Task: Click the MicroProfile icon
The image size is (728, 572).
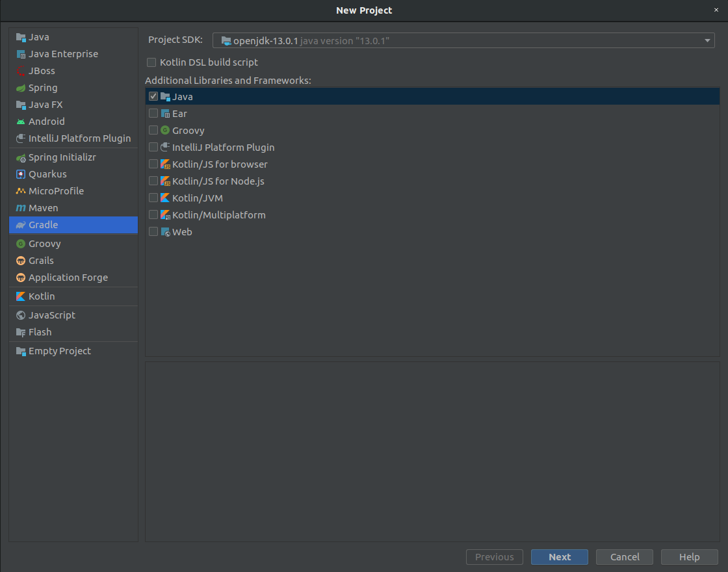Action: click(x=21, y=191)
